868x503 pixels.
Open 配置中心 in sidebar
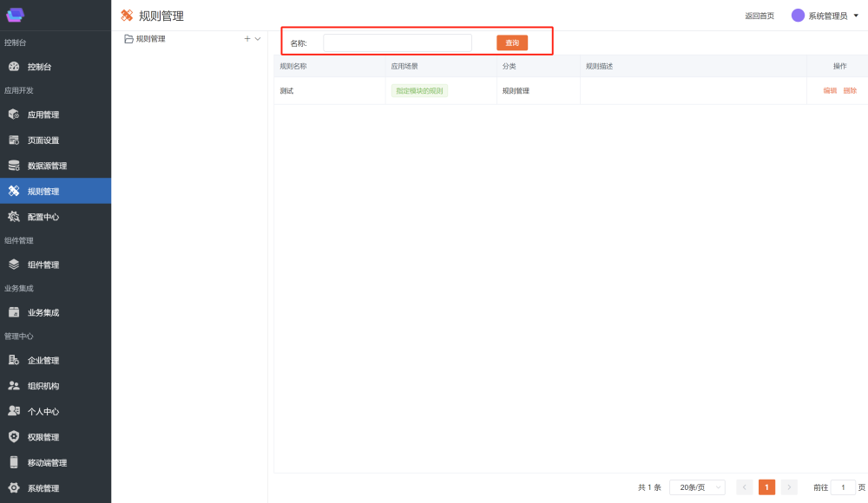43,217
